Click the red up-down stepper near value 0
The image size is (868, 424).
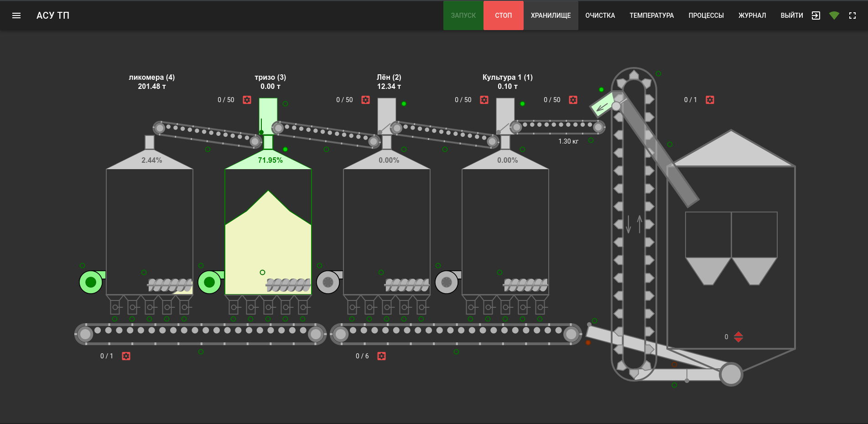click(x=739, y=337)
